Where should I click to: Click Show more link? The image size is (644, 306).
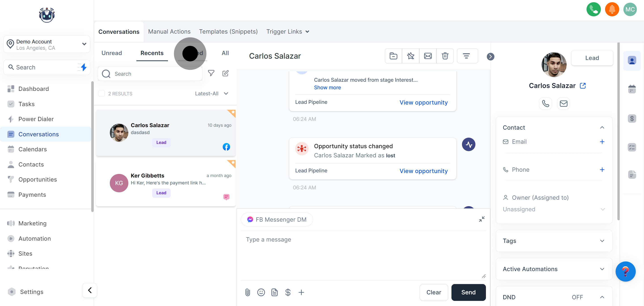[x=327, y=88]
